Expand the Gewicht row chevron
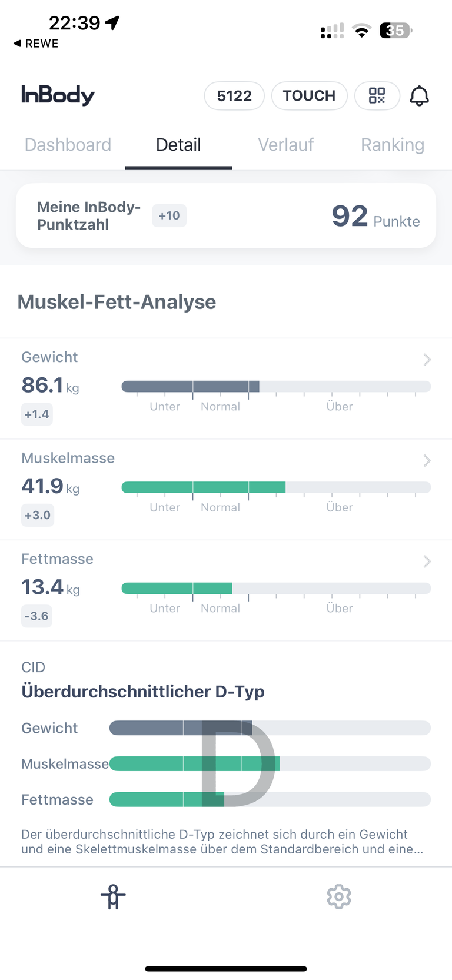 coord(427,359)
